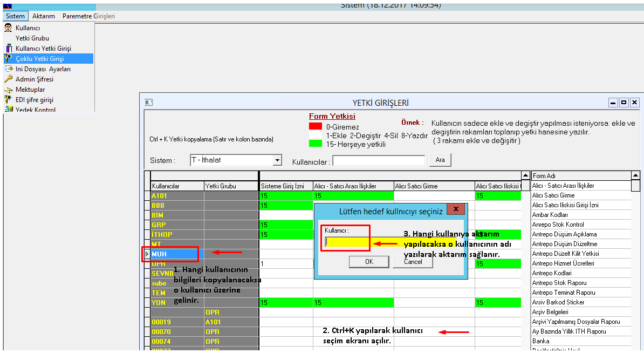Select Arşiv Belgeleri in form list

pos(581,313)
